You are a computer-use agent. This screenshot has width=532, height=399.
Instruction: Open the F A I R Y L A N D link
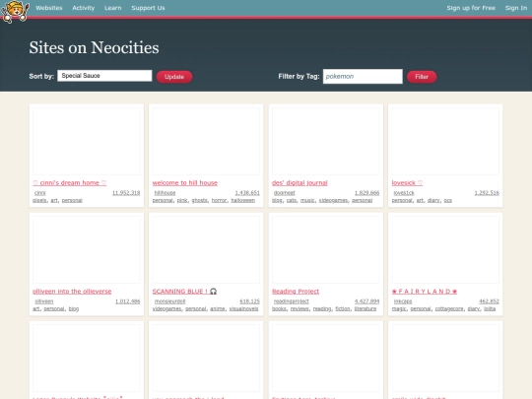tap(425, 291)
